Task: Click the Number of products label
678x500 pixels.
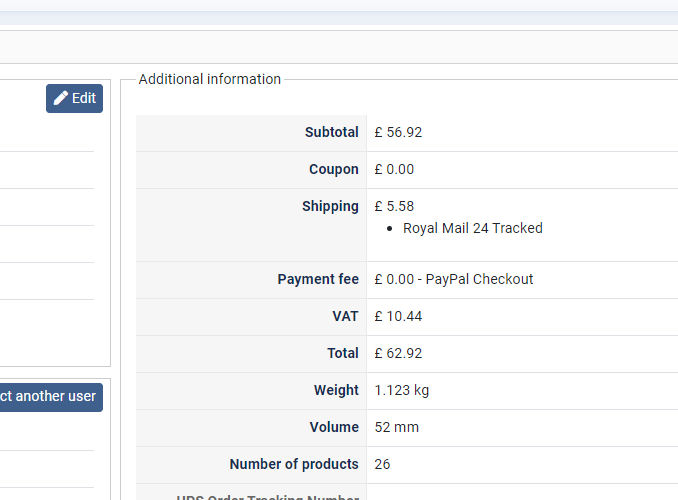Action: click(x=294, y=464)
